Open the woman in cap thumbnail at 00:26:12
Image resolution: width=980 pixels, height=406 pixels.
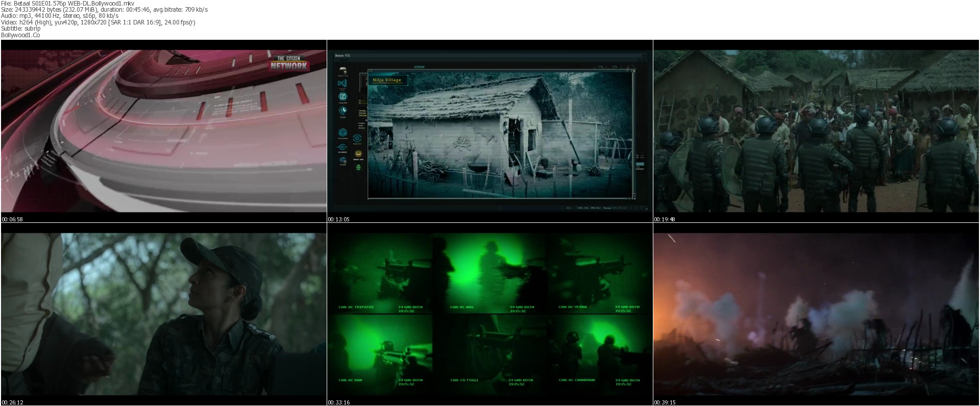click(164, 314)
